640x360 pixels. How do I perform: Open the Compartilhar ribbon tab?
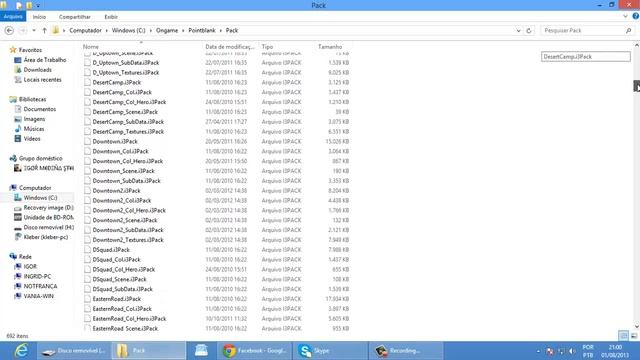point(75,17)
